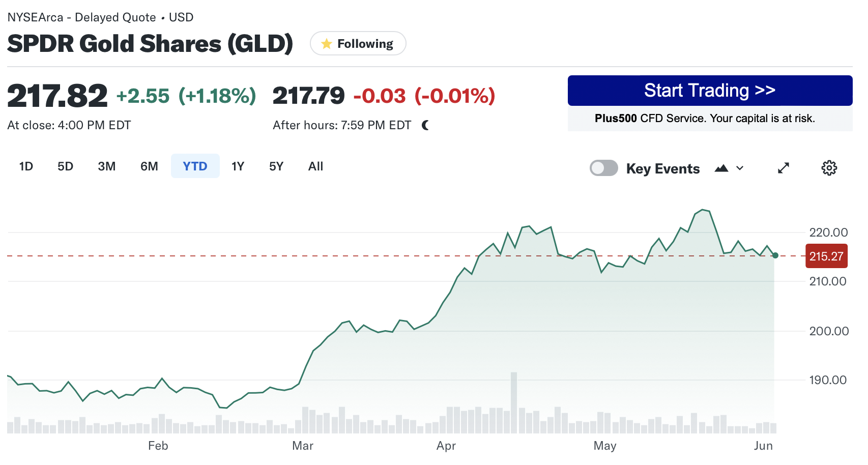The image size is (868, 465).
Task: Switch to 1Y chart range
Action: click(x=238, y=166)
